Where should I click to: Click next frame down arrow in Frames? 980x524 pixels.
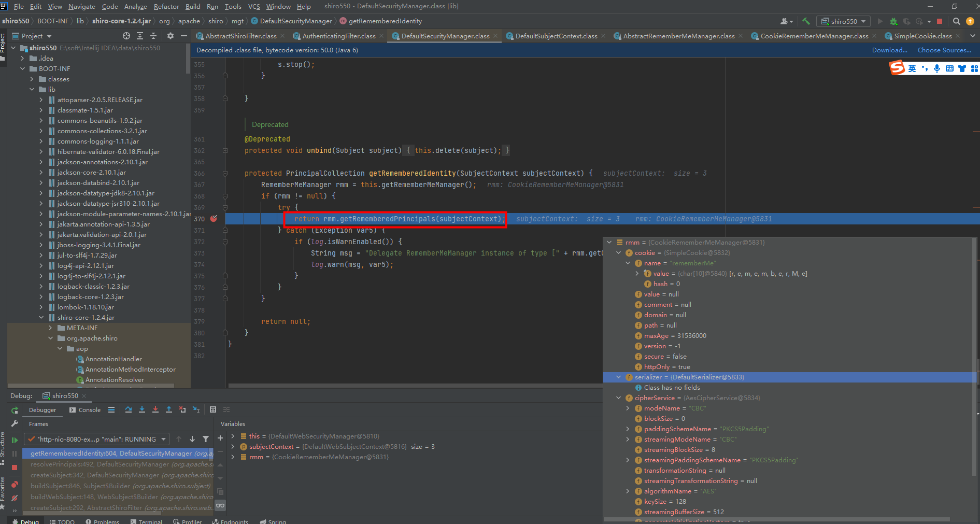coord(192,439)
